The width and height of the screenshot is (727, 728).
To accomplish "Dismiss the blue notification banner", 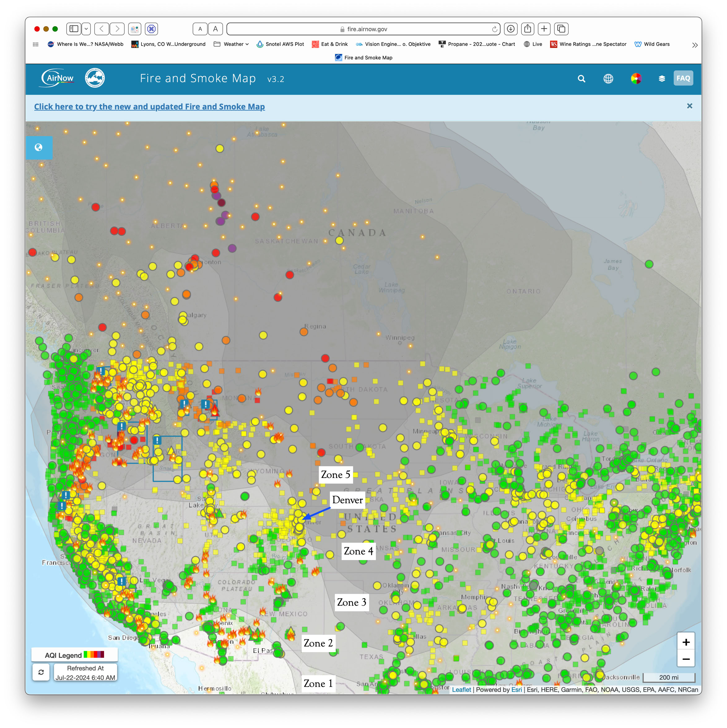I will point(689,106).
